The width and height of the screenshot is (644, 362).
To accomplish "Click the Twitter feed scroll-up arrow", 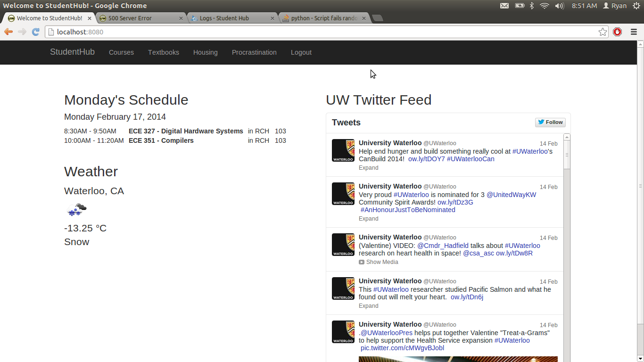I will 567,137.
